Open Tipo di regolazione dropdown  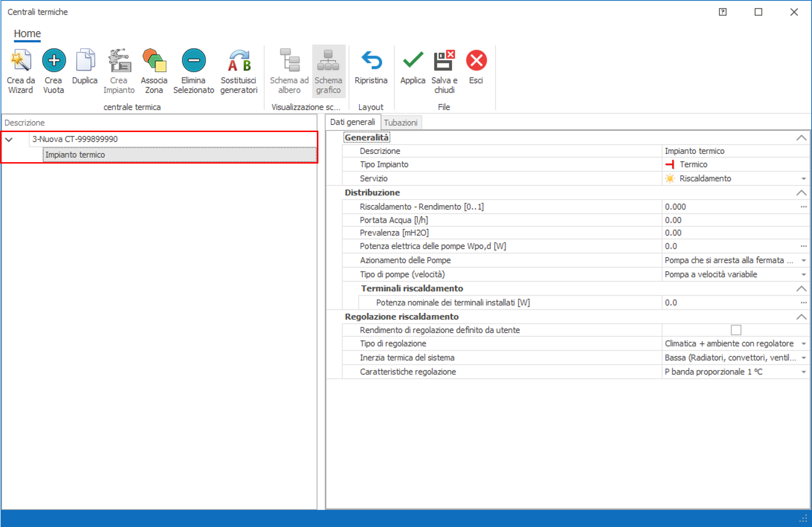click(803, 344)
